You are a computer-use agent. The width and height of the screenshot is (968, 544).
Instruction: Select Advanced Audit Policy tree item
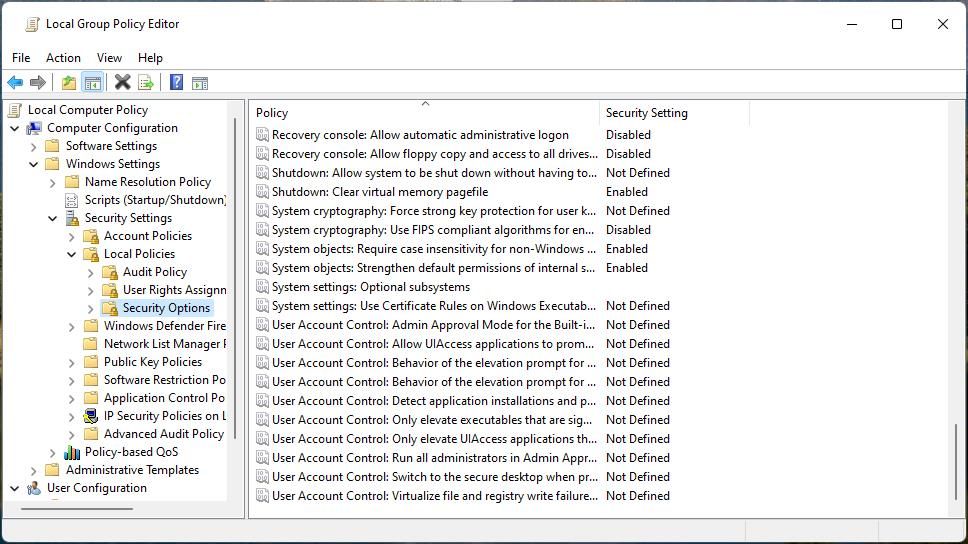click(164, 433)
